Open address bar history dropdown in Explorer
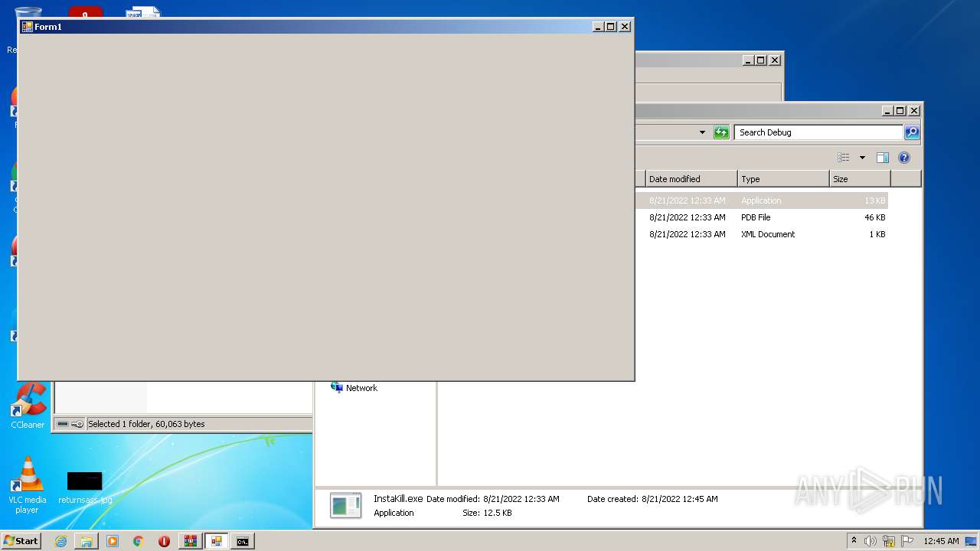Viewport: 980px width, 551px height. (702, 132)
